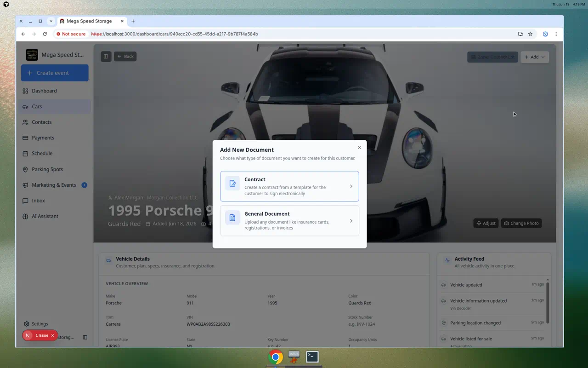Screen dimensions: 588x368
Task: Click the Inbox message icon
Action: tap(25, 201)
